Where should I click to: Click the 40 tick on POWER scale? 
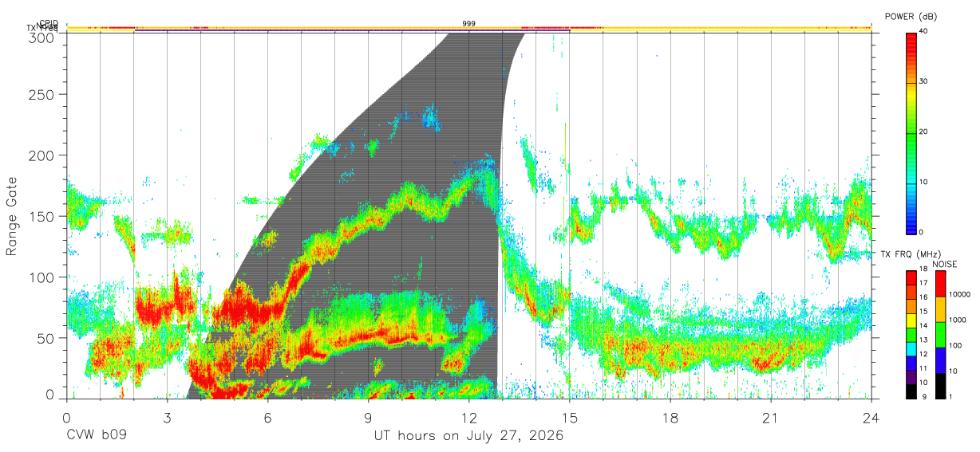(x=924, y=32)
